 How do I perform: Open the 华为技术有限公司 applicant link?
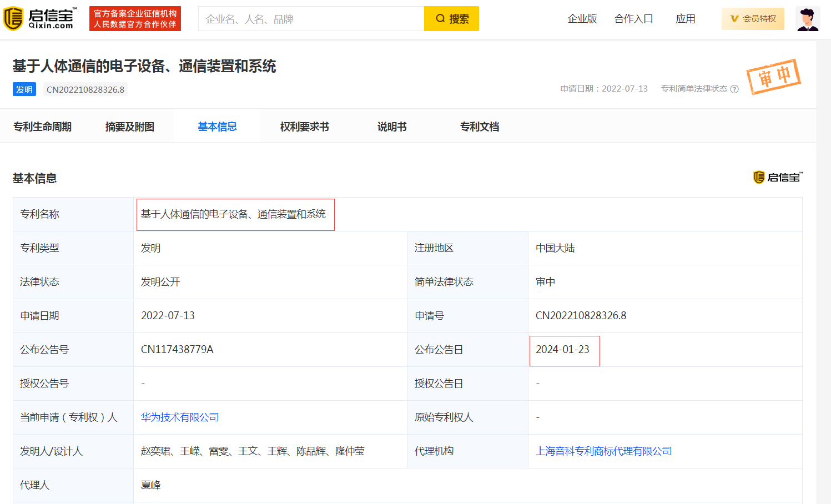point(180,417)
